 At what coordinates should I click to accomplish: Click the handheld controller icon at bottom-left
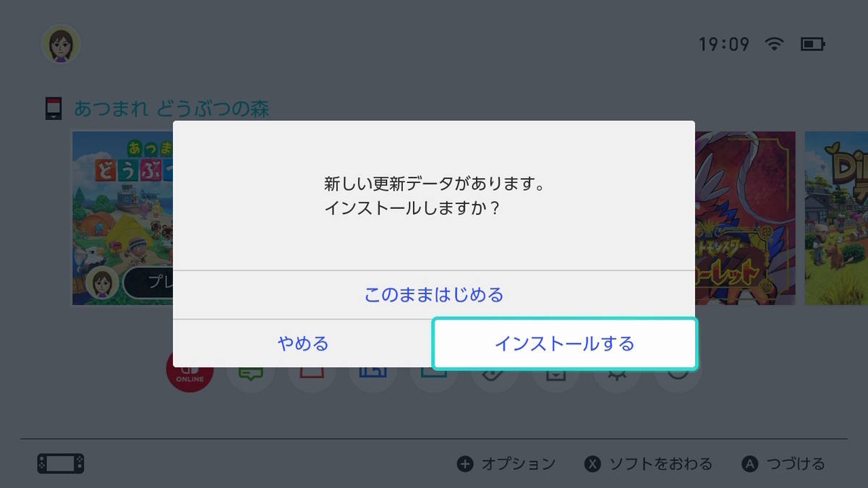(61, 463)
